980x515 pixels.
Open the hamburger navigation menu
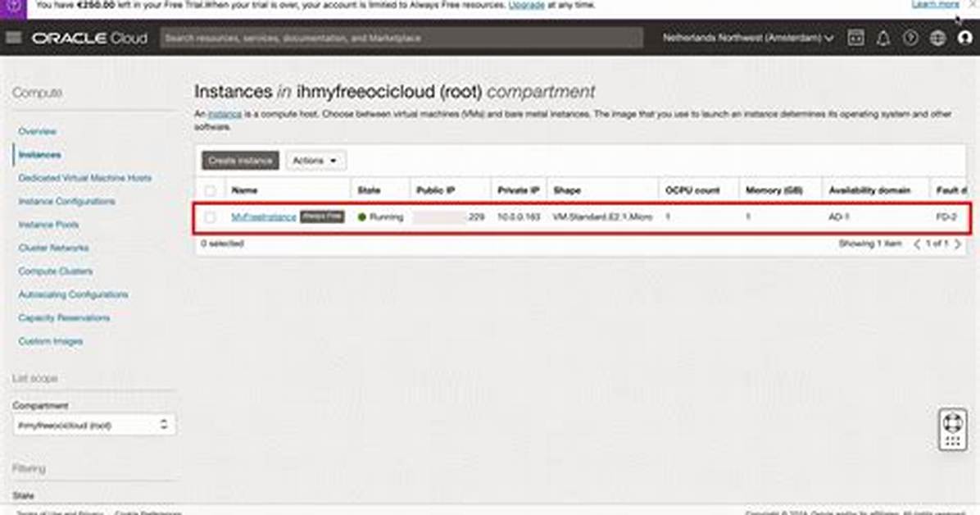13,38
